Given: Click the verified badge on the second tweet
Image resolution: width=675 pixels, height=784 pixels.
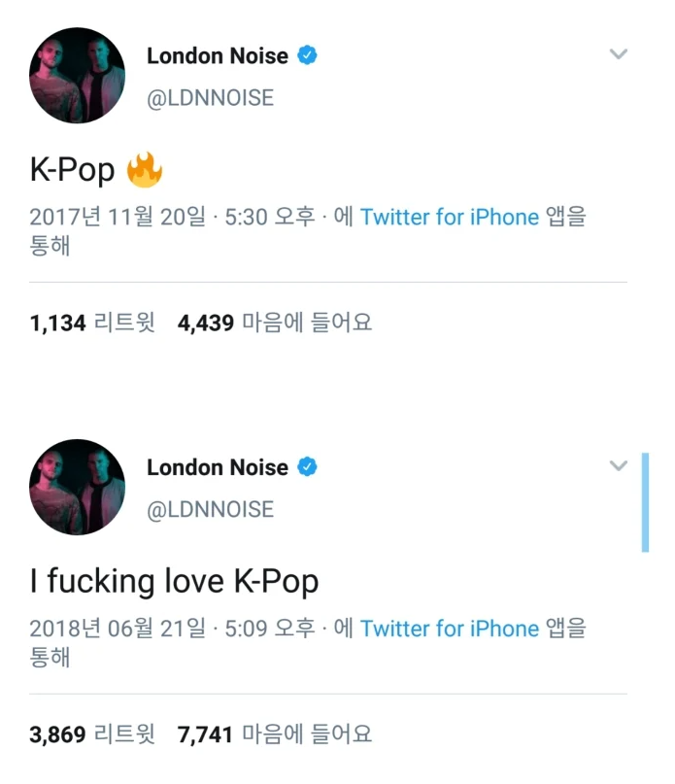Looking at the screenshot, I should (306, 467).
